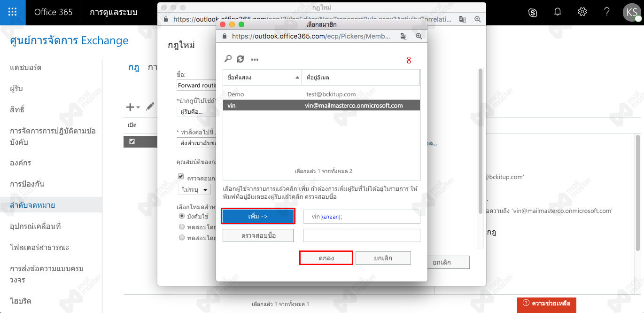Click the check names button
This screenshot has width=644, height=313.
click(258, 235)
